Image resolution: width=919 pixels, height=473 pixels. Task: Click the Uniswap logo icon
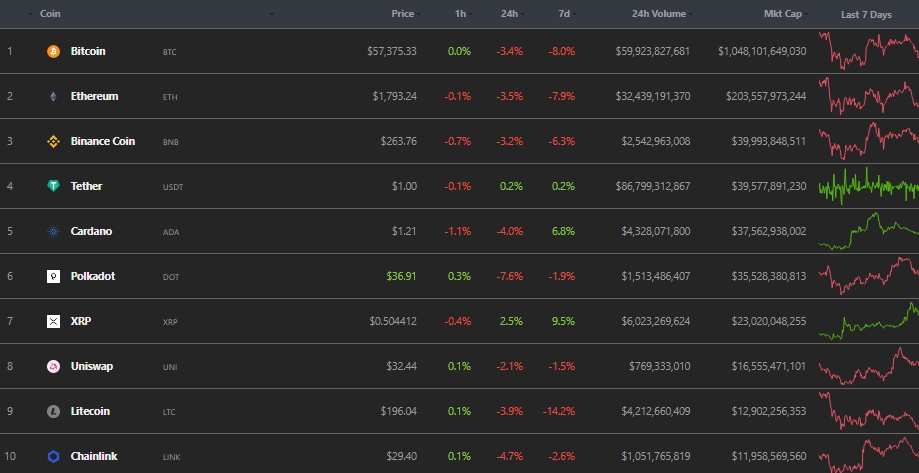53,366
